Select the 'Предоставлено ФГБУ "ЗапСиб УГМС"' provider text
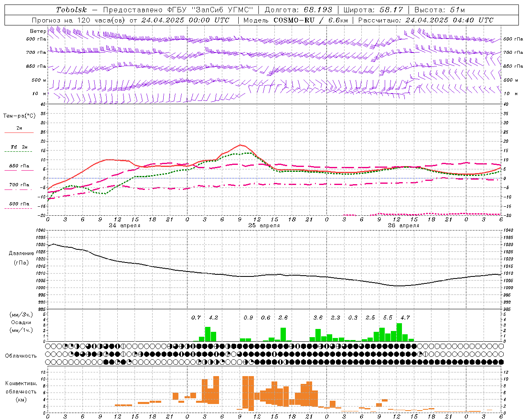525x420 pixels. 178,10
